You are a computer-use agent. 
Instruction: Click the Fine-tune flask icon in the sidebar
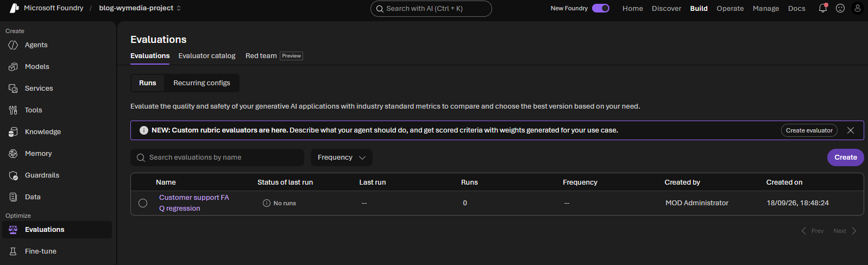coord(14,251)
